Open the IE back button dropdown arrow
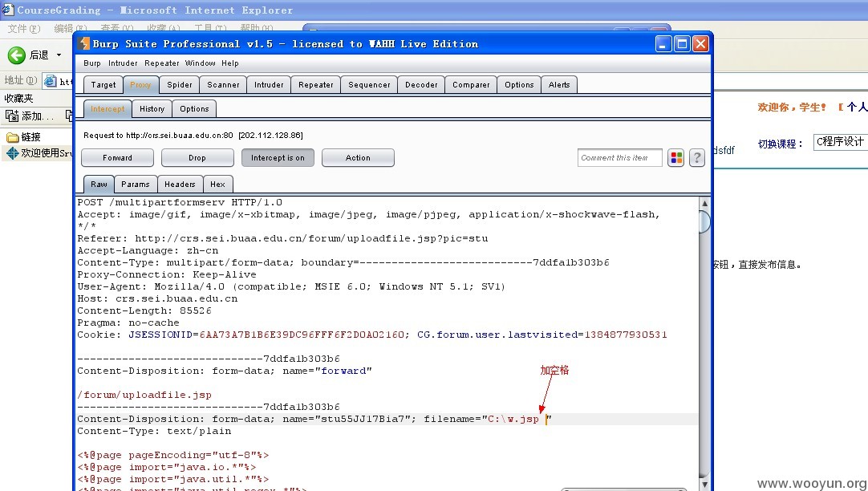868x491 pixels. coord(59,55)
